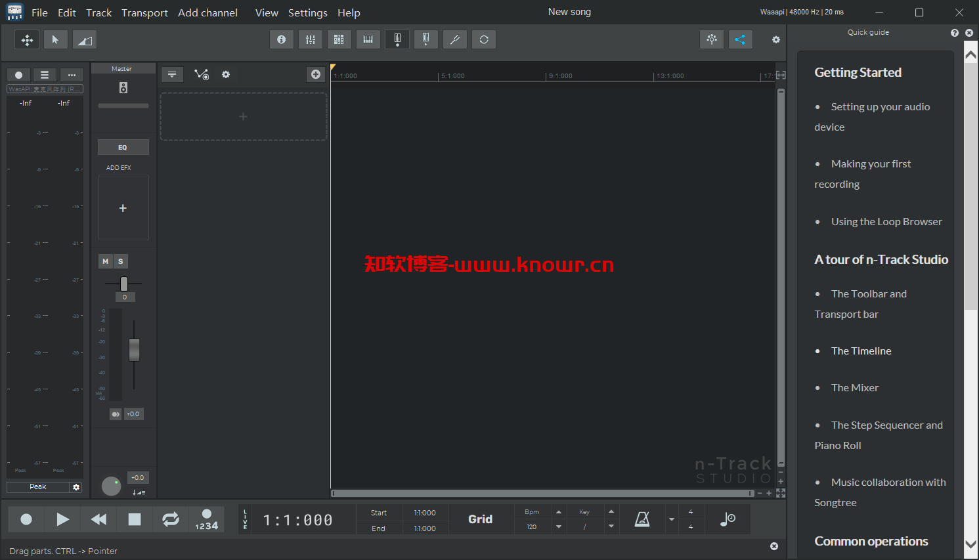Click the automation nodes icon above tracks
Screen dimensions: 979x560
(202, 75)
